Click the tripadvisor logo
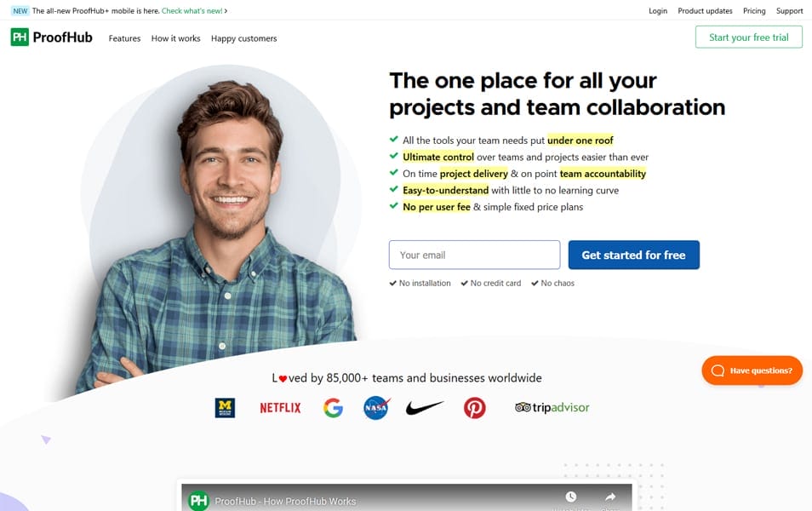Screen dimensions: 812x511 click(552, 407)
